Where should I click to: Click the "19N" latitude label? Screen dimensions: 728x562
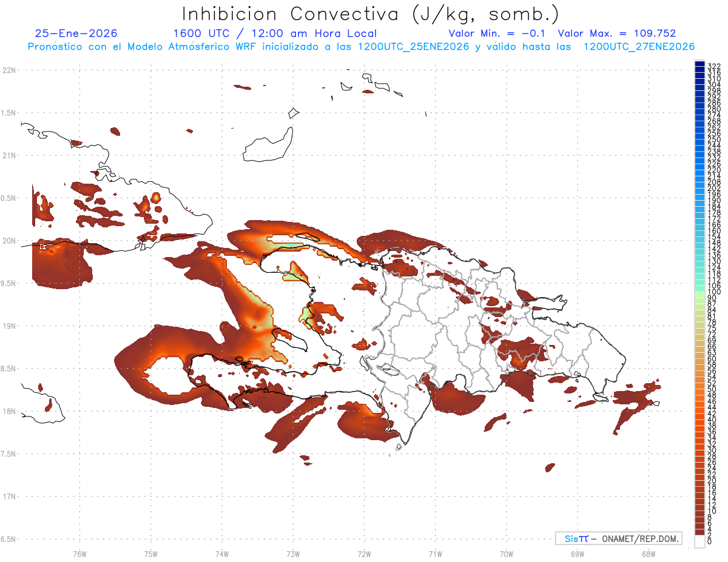(9, 326)
